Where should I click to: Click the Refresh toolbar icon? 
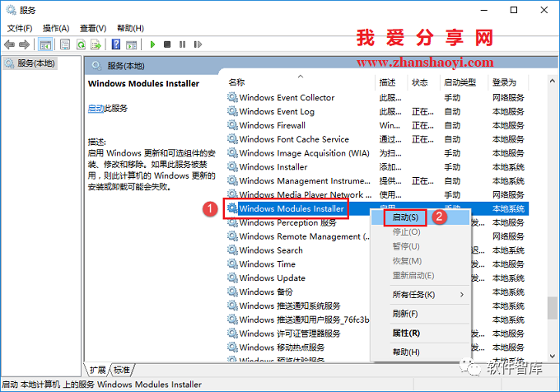click(81, 44)
